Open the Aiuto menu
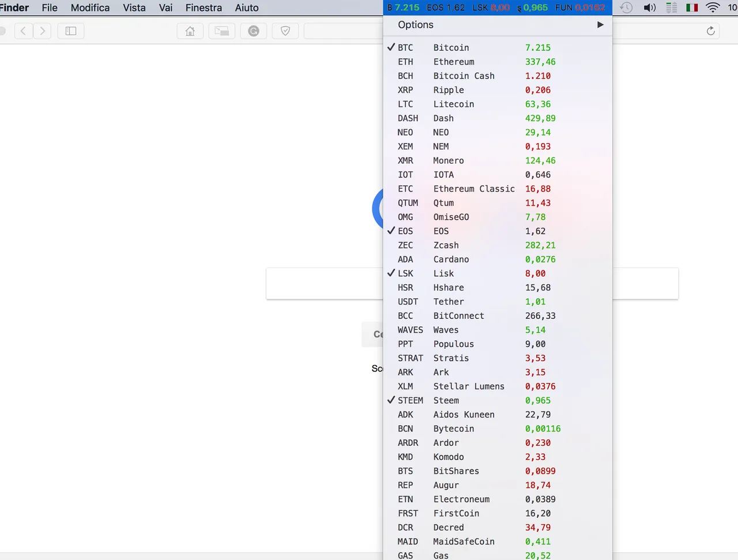Viewport: 738px width, 560px height. click(247, 7)
